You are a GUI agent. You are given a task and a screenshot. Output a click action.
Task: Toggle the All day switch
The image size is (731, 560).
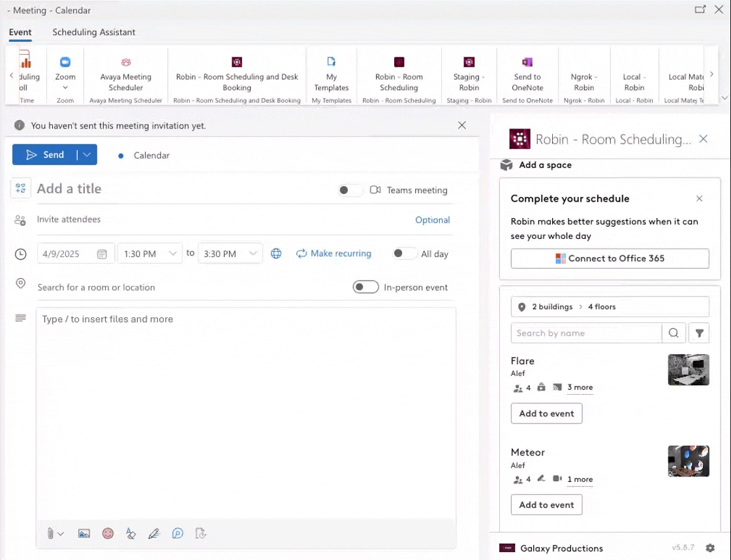404,253
